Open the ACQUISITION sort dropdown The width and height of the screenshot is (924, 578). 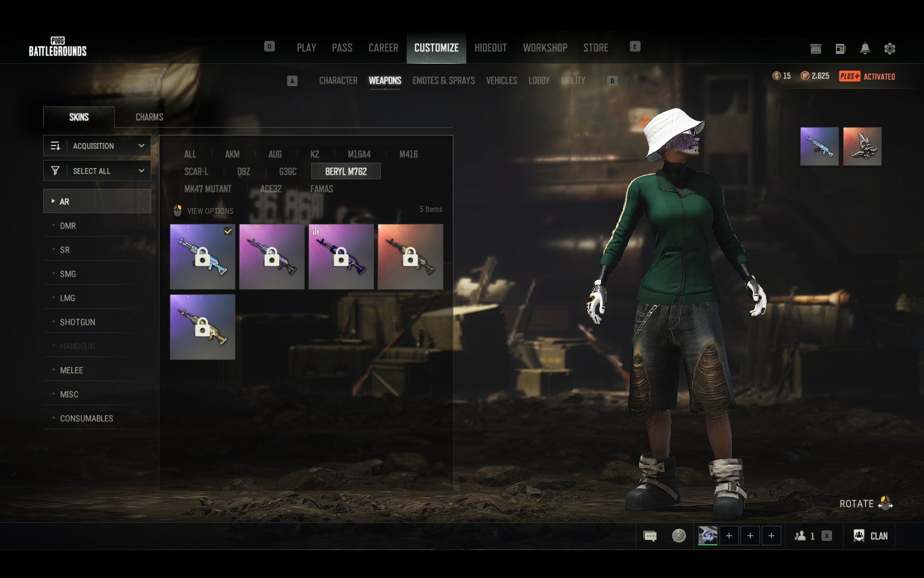point(97,146)
